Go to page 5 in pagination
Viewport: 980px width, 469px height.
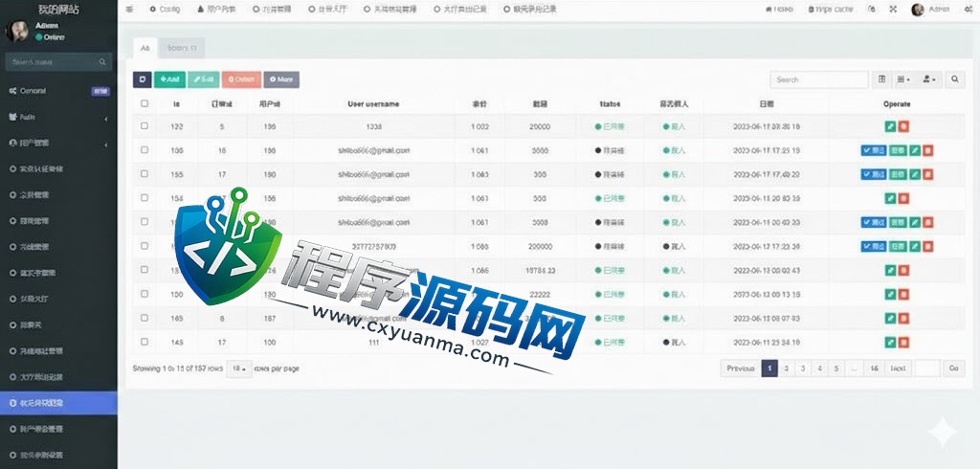point(836,368)
